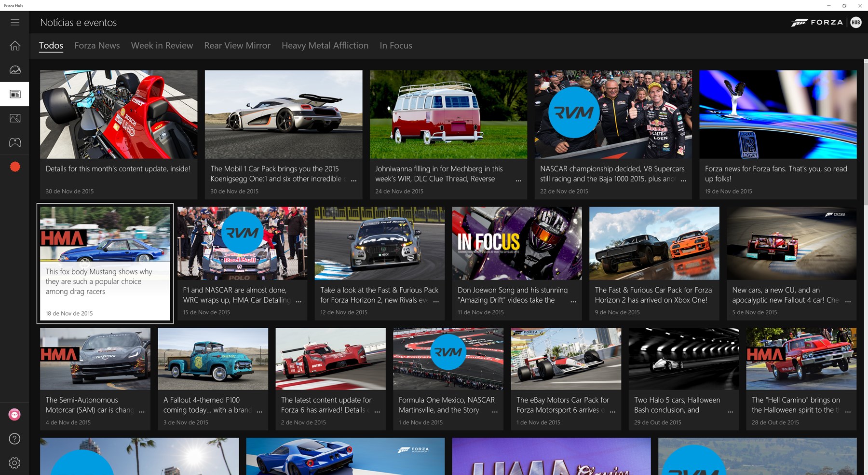The width and height of the screenshot is (868, 475).
Task: Open the Week in Review tab
Action: pos(162,45)
